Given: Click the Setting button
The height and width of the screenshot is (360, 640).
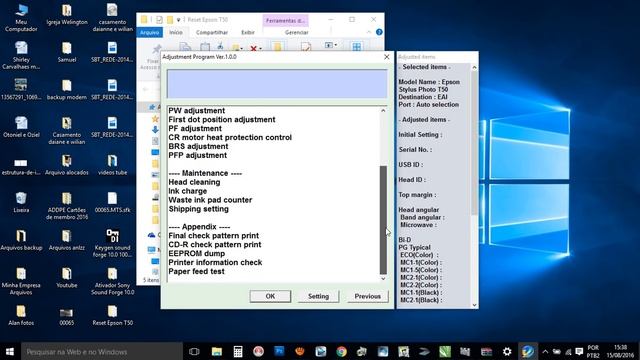Looking at the screenshot, I should click(x=318, y=296).
